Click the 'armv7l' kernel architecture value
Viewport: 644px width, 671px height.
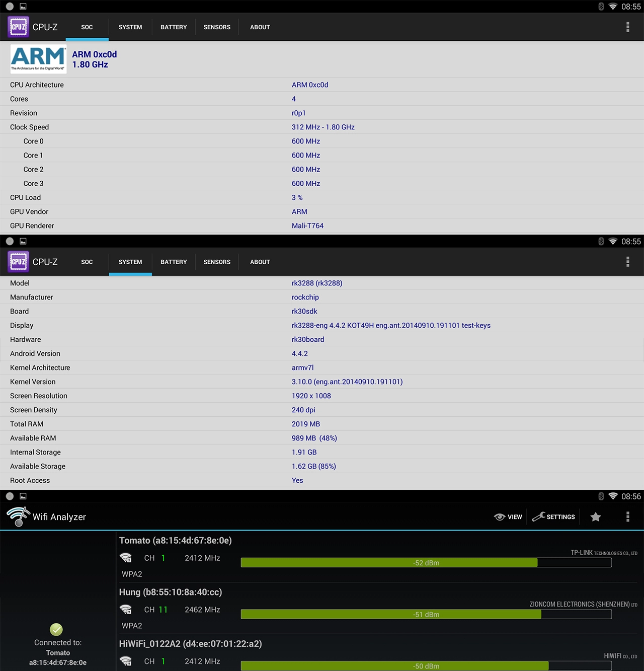point(303,368)
